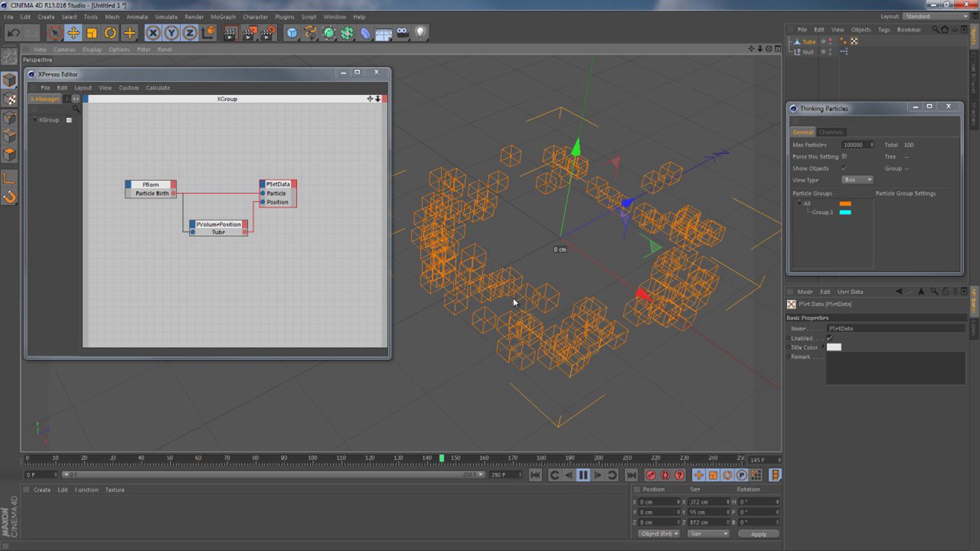
Task: Toggle the Enabled checkbox for PSetData
Action: point(830,338)
